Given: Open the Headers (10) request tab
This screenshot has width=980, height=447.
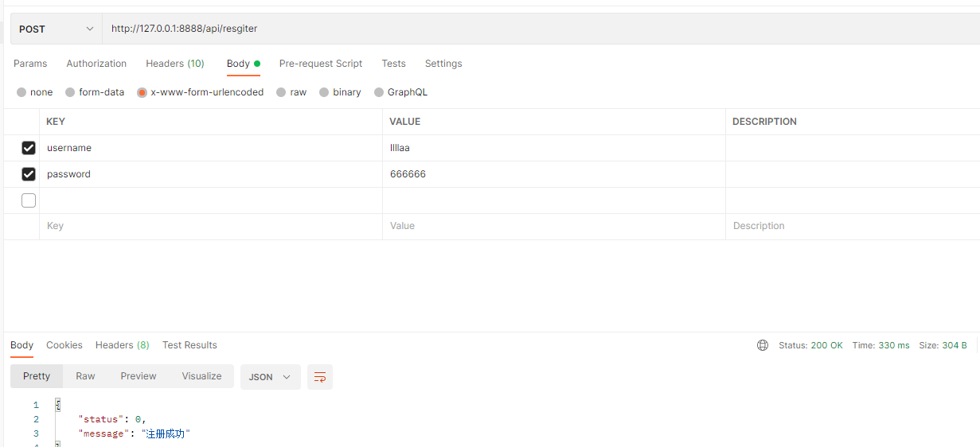Looking at the screenshot, I should click(175, 64).
